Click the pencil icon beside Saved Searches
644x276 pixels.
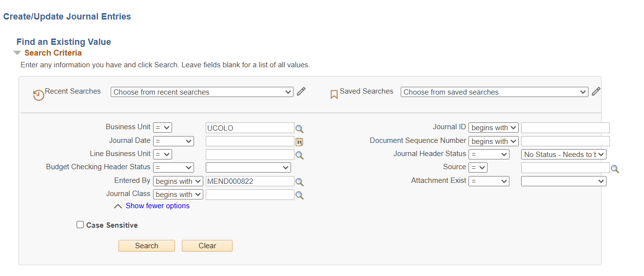[x=596, y=91]
